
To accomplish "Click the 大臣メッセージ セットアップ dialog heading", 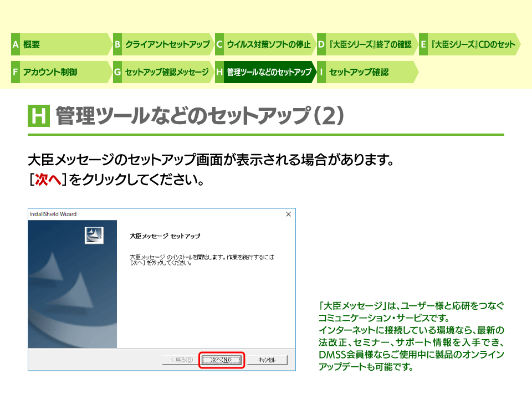I will coord(165,236).
